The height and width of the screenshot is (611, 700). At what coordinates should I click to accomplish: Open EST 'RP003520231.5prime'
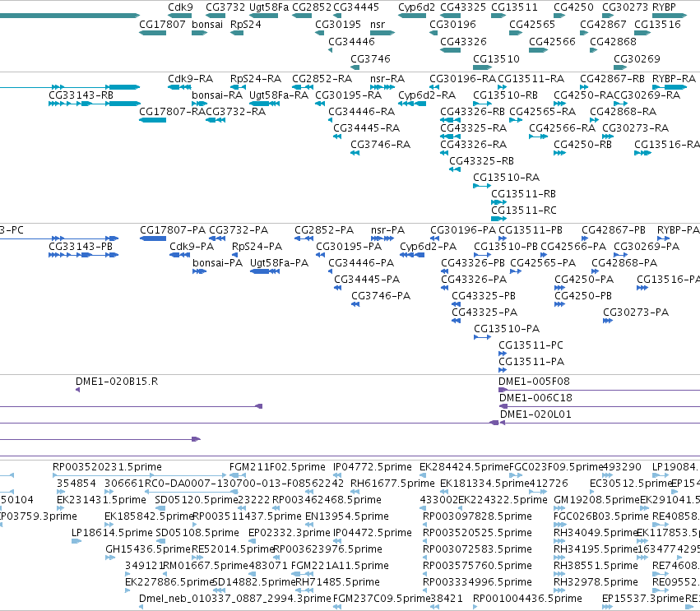click(107, 467)
